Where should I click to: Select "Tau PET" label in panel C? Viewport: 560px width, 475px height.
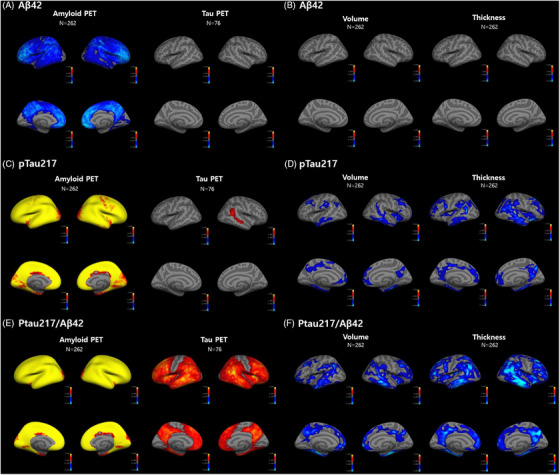[x=209, y=179]
